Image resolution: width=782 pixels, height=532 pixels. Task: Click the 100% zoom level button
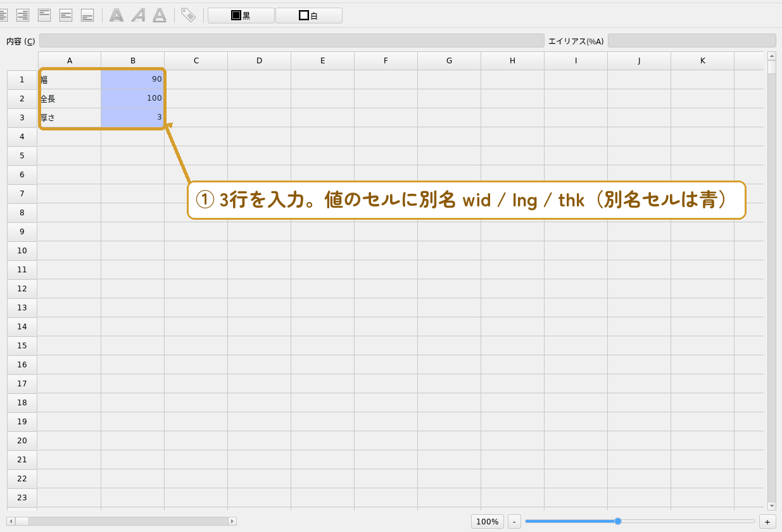(x=488, y=521)
